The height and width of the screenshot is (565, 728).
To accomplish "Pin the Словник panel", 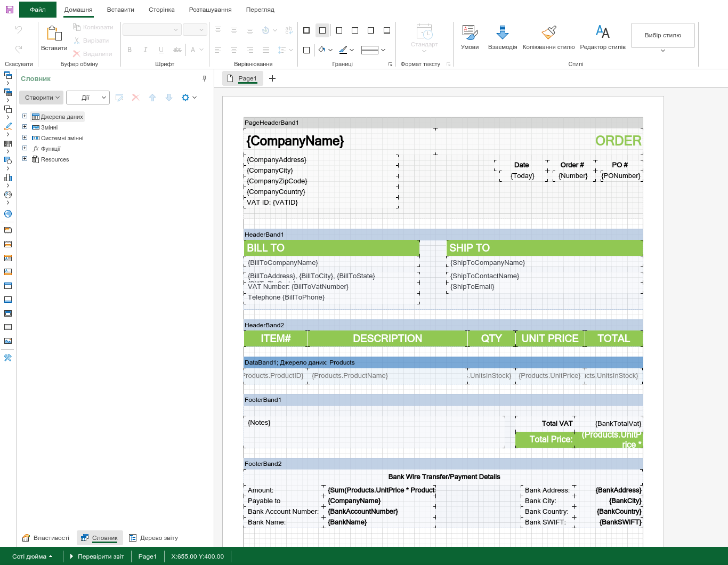I will (x=204, y=78).
